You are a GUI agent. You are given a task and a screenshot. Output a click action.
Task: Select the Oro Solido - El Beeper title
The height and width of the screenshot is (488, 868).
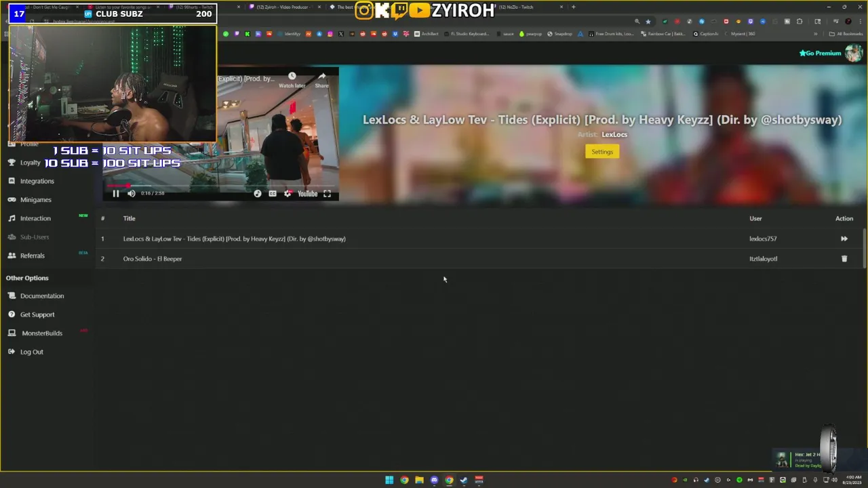pos(153,259)
